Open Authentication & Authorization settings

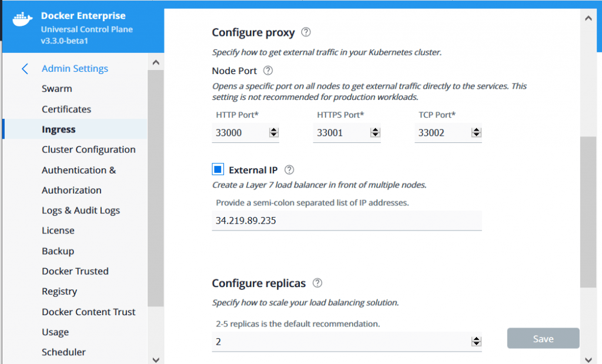click(79, 180)
